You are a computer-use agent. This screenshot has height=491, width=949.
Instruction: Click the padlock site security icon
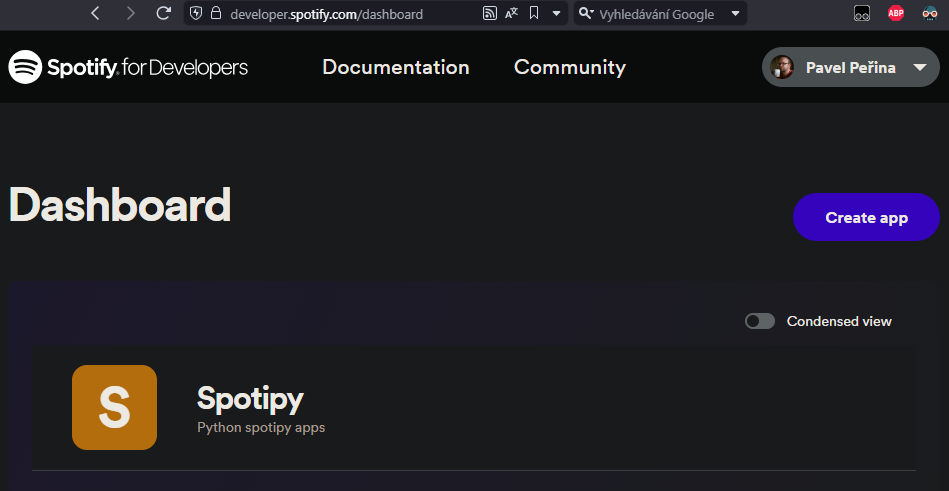pyautogui.click(x=215, y=14)
